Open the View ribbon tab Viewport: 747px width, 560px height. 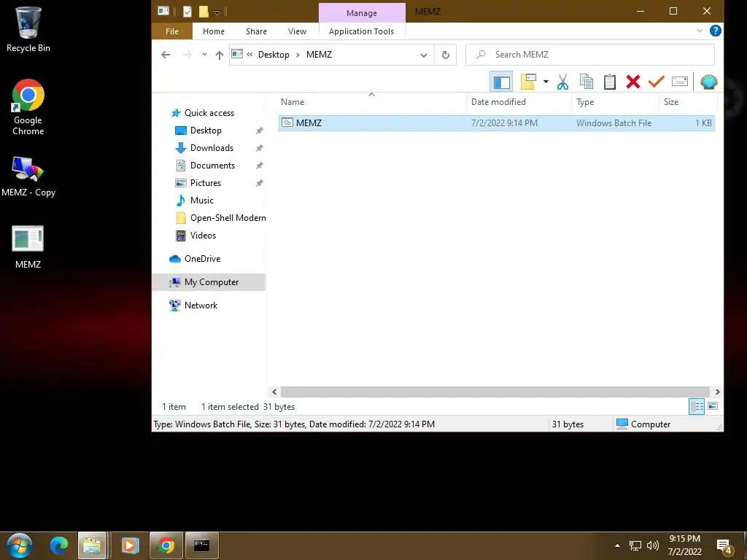click(x=298, y=31)
